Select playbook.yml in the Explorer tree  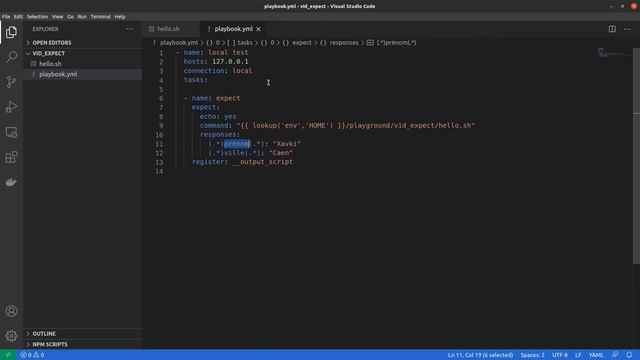pos(58,74)
